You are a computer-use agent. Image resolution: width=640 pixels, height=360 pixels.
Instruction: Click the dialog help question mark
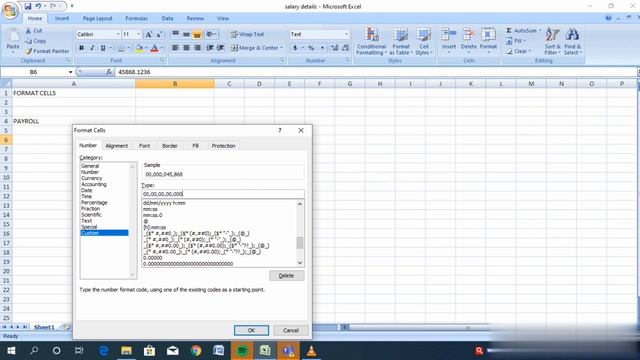pos(280,130)
